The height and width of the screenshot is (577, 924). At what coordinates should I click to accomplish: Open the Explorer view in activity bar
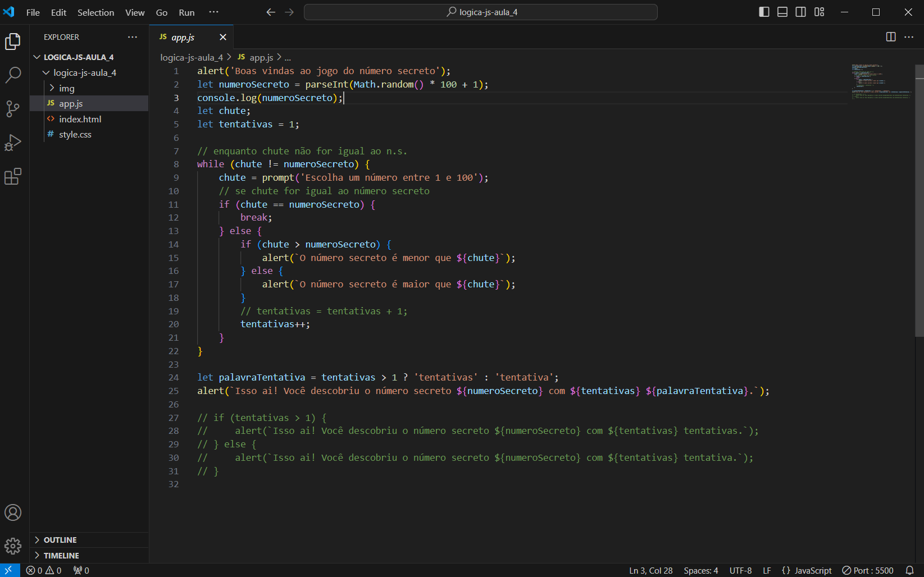[x=13, y=42]
